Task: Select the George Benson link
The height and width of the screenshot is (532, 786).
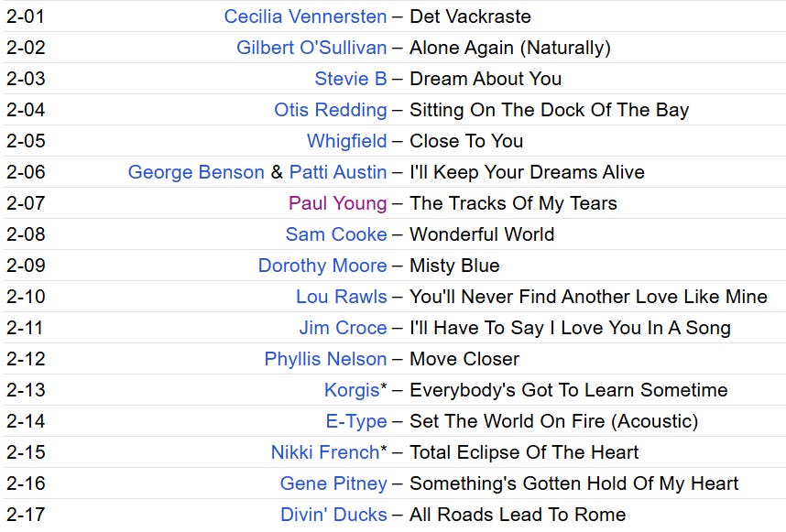Action: [x=196, y=172]
